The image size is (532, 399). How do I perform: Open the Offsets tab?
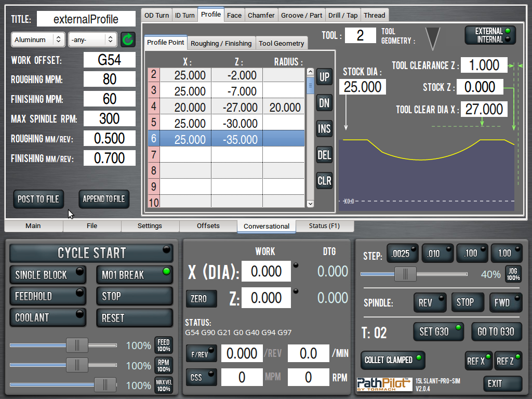208,226
